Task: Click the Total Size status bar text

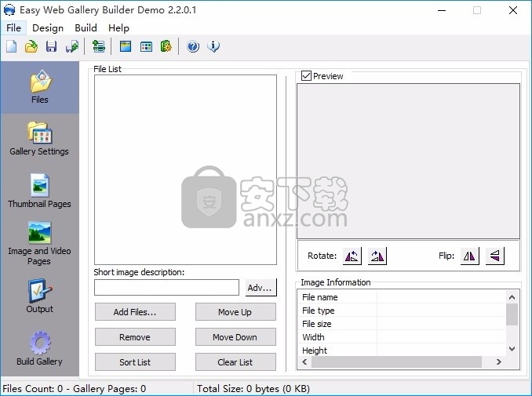Action: (x=253, y=388)
